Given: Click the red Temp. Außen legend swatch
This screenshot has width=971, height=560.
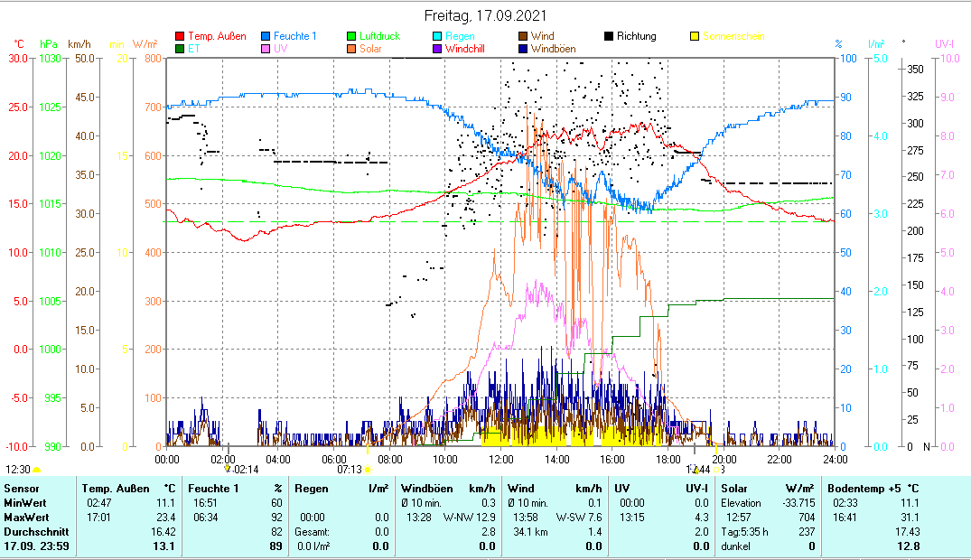Looking at the screenshot, I should pyautogui.click(x=179, y=37).
